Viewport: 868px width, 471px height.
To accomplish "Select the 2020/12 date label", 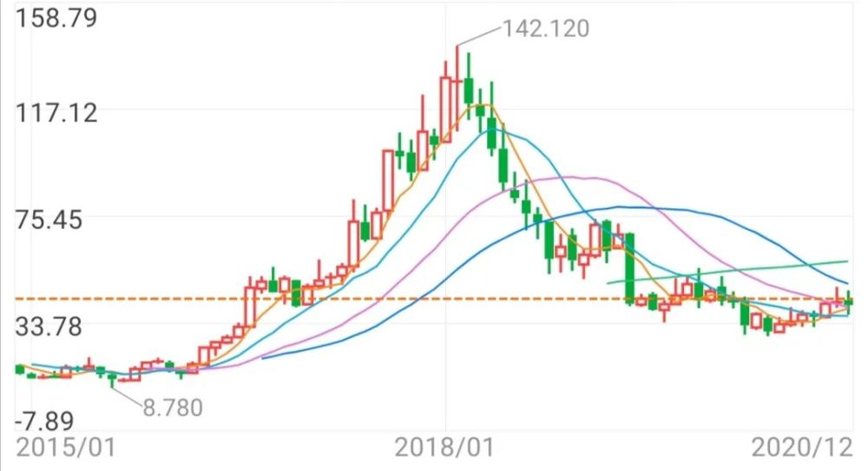I will click(802, 448).
